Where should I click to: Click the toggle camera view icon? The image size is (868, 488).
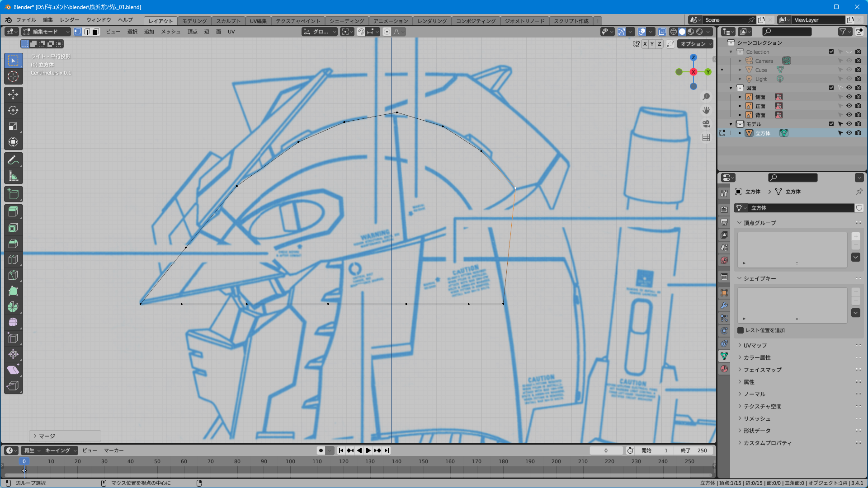pos(706,124)
